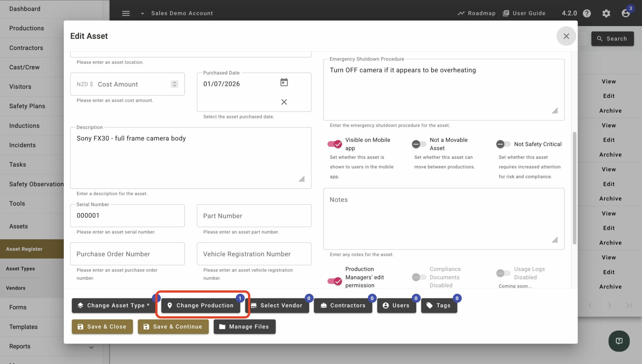Click the Purchase Order Number field
This screenshot has height=364, width=642.
(x=127, y=254)
